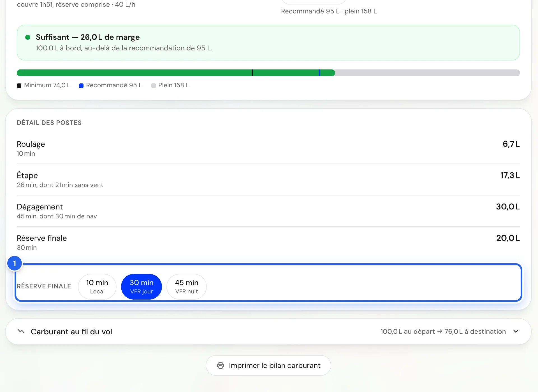Click the printer icon in the Imprimer button
The height and width of the screenshot is (392, 538).
click(x=221, y=365)
